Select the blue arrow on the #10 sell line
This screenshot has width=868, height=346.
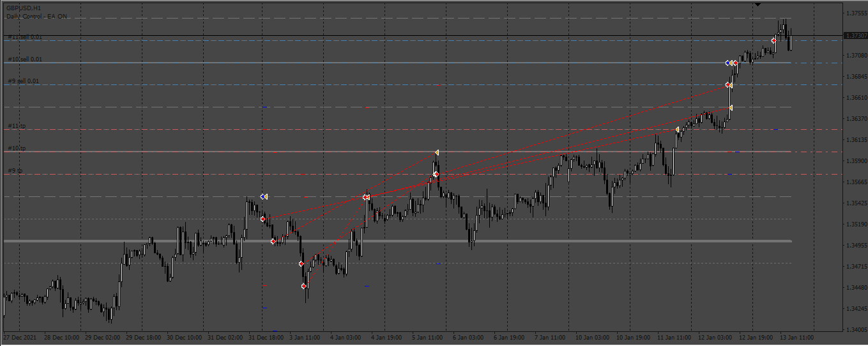(727, 63)
